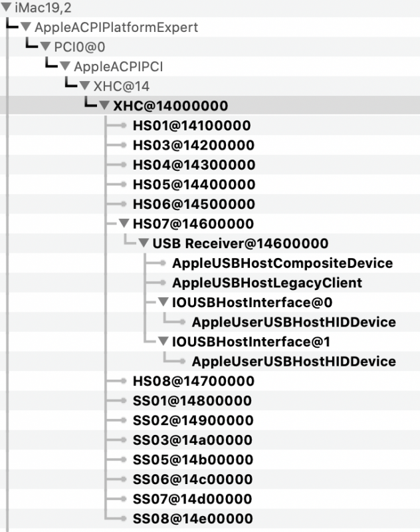Collapse USB Receiver@14600000 disclosure triangle
The height and width of the screenshot is (532, 420).
(144, 243)
